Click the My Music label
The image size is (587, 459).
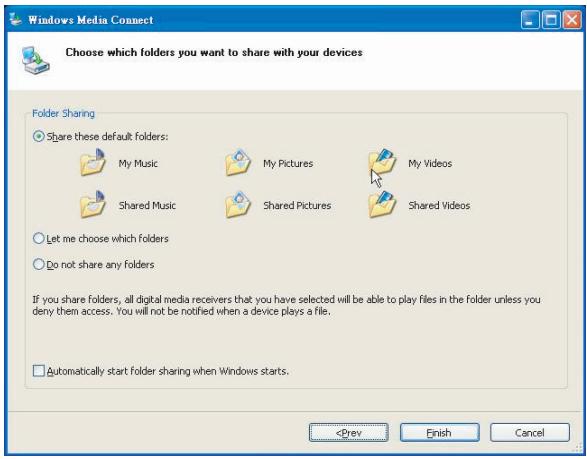pos(138,164)
